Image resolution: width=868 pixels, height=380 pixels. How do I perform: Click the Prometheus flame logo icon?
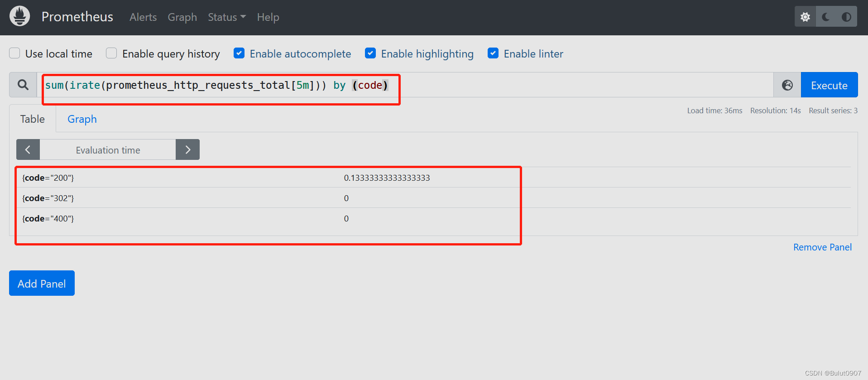point(19,16)
